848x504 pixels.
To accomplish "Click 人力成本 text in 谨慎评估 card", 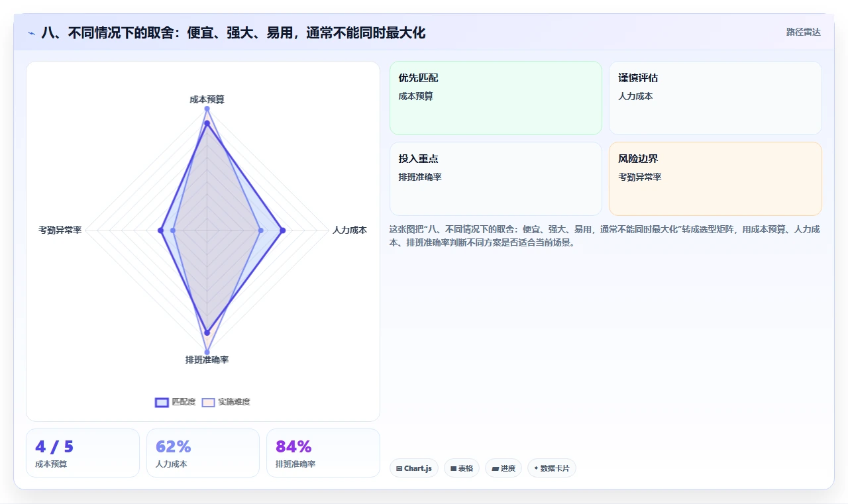I will [635, 96].
